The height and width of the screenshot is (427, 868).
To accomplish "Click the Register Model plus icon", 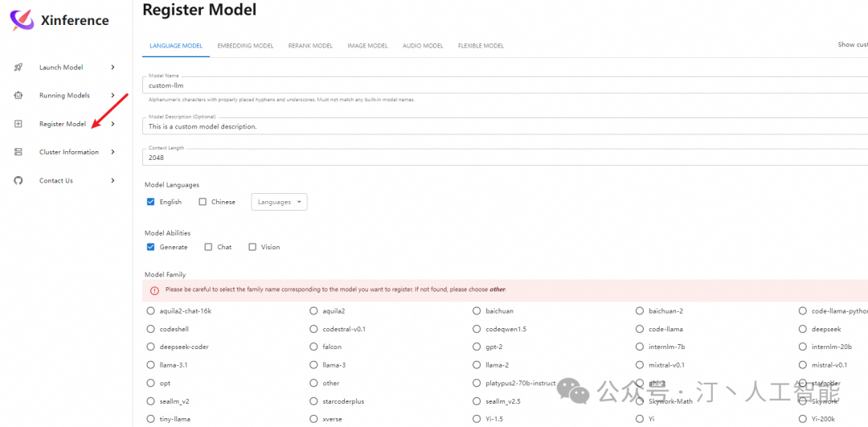I will 18,124.
